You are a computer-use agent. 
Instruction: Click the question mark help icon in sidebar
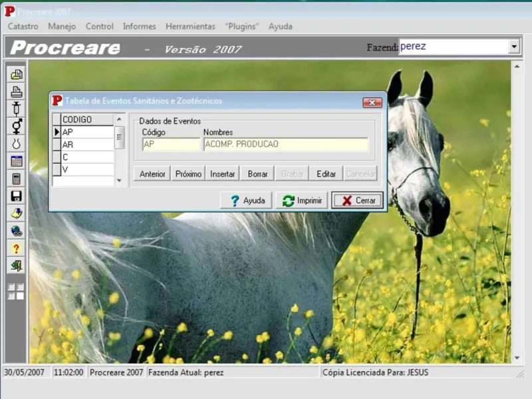tap(16, 249)
